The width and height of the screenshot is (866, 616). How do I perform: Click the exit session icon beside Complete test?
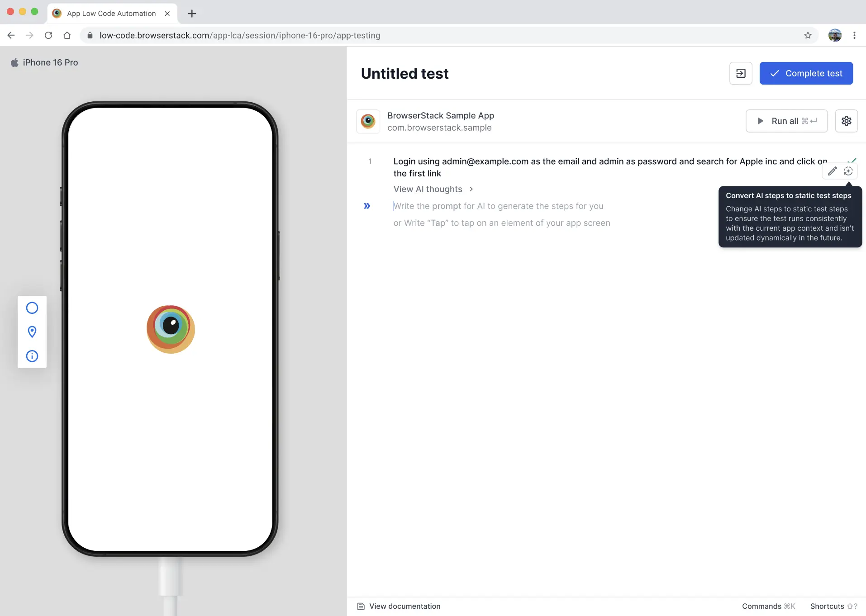(x=740, y=73)
